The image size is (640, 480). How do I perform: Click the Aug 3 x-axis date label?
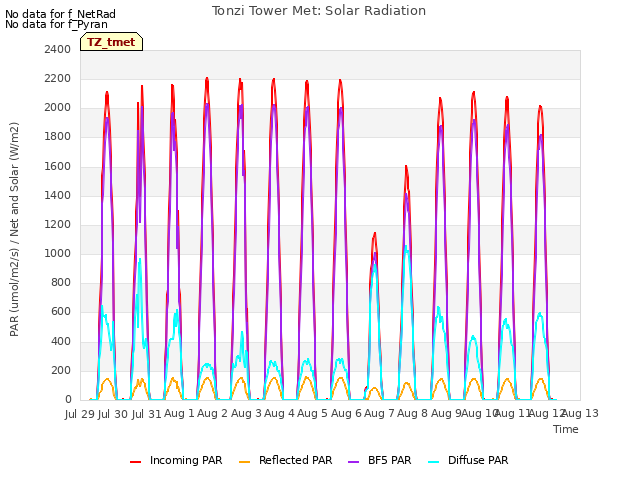point(246,413)
